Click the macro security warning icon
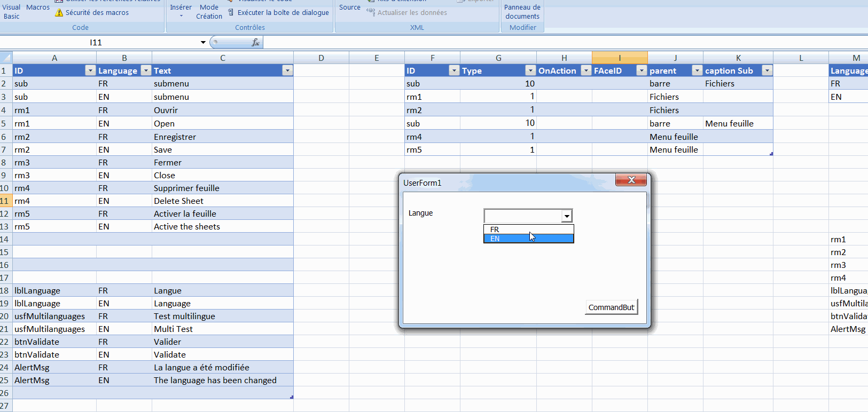Image resolution: width=868 pixels, height=412 pixels. point(59,12)
